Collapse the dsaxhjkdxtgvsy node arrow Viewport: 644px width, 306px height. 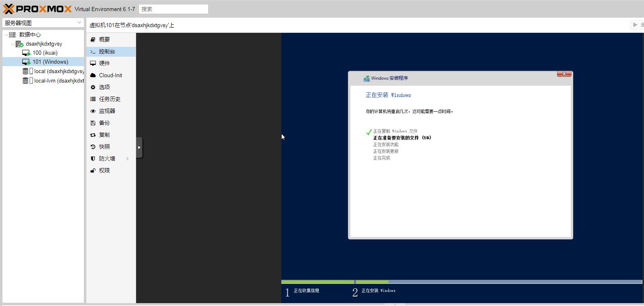point(13,44)
